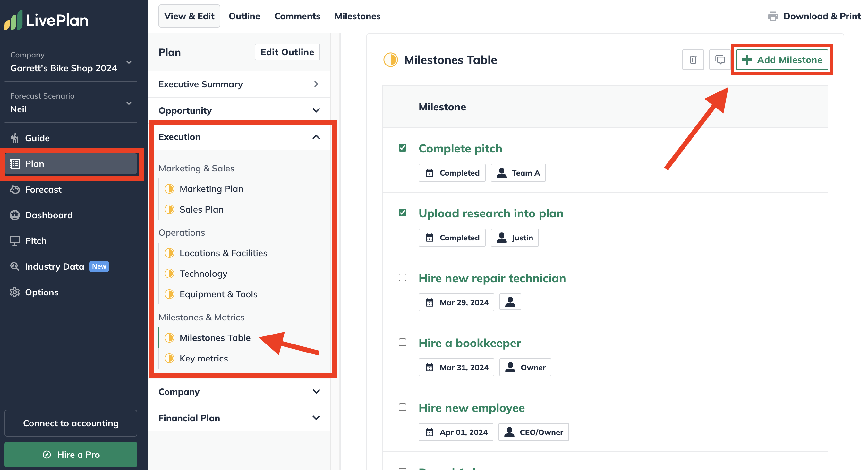Click the Completed date on Complete pitch

[x=452, y=173]
